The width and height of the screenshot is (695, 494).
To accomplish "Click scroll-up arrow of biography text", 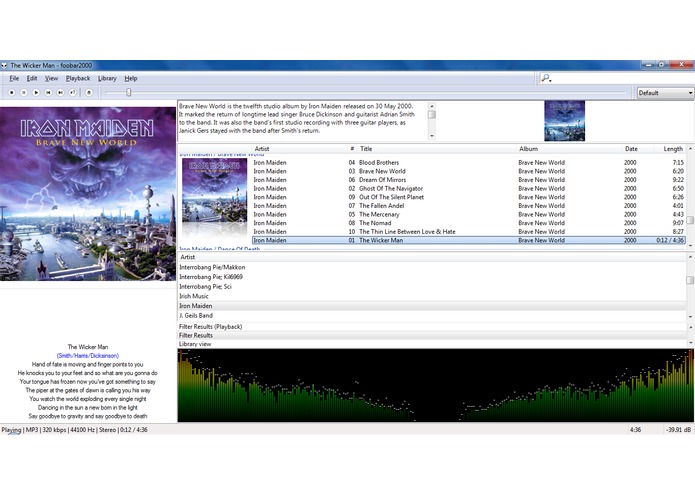I will tap(432, 106).
